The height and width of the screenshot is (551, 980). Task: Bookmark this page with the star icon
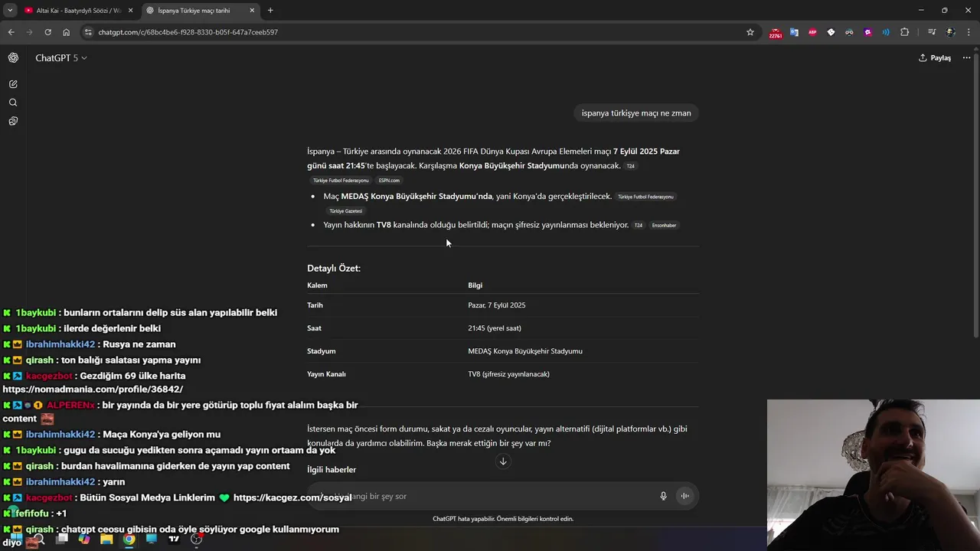[x=750, y=32]
